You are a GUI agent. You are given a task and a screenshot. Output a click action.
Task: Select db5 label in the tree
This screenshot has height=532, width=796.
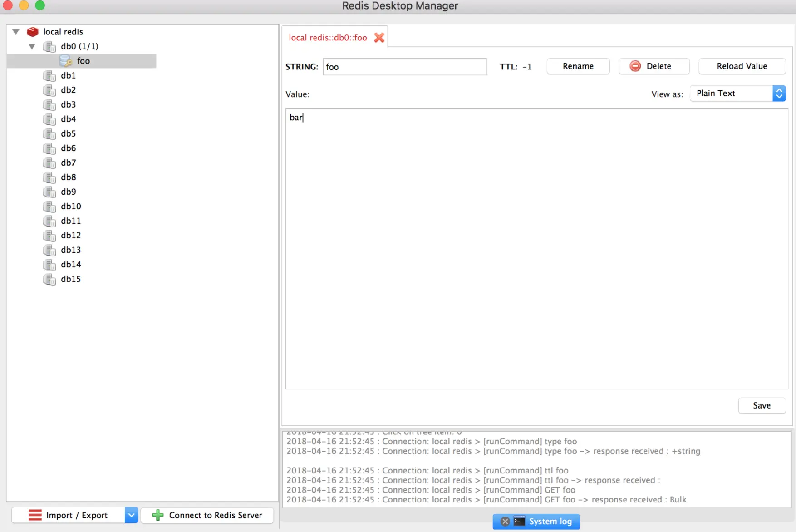(x=68, y=133)
